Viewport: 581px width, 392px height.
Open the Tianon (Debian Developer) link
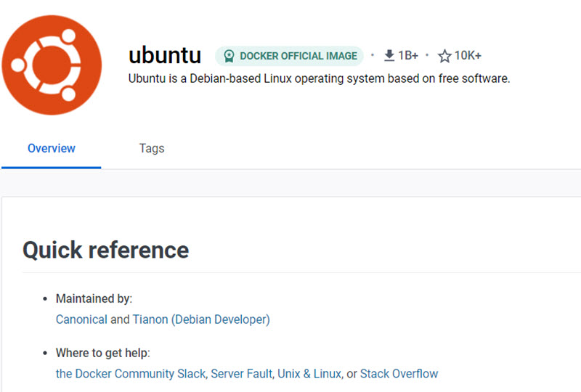point(201,319)
